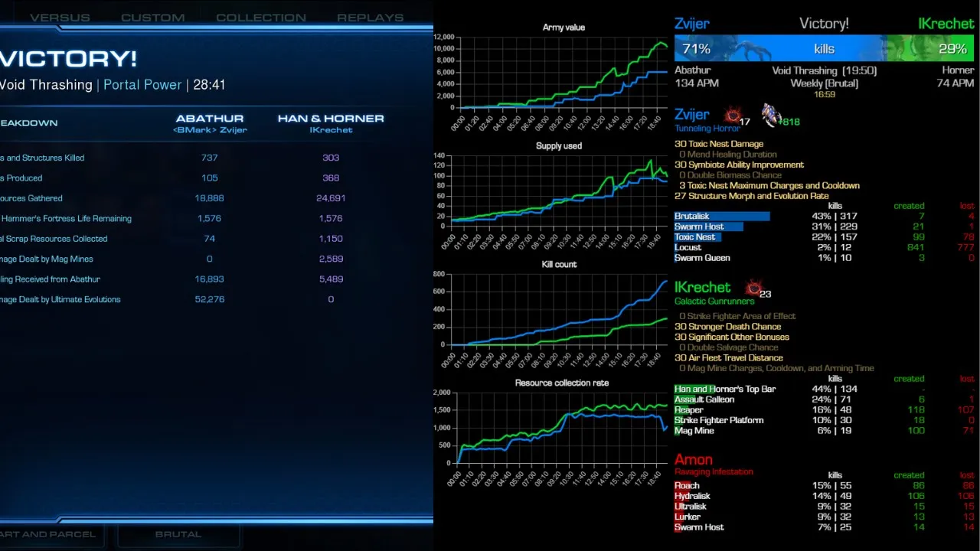Click the 'Portal Power' mutation label
The image size is (980, 551).
[x=142, y=85]
